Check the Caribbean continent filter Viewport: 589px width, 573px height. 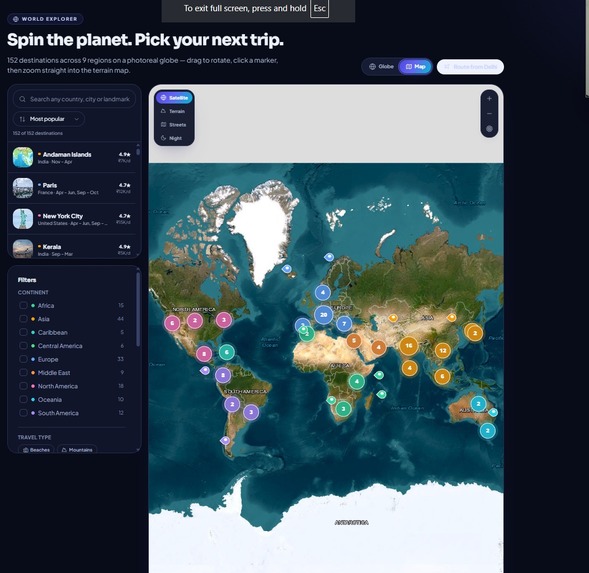coord(23,333)
